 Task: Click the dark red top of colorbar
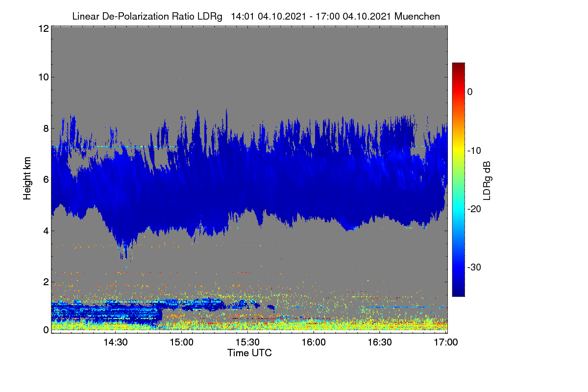(x=458, y=66)
